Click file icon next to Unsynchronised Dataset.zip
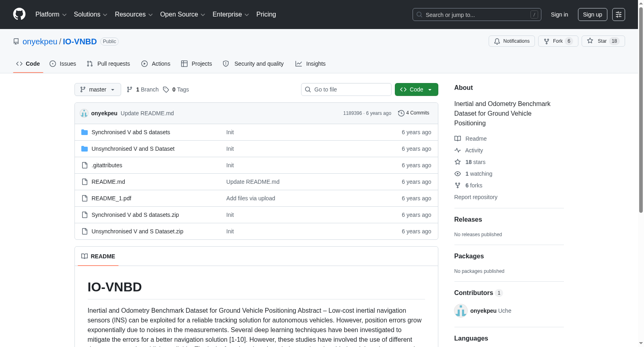 click(x=85, y=231)
